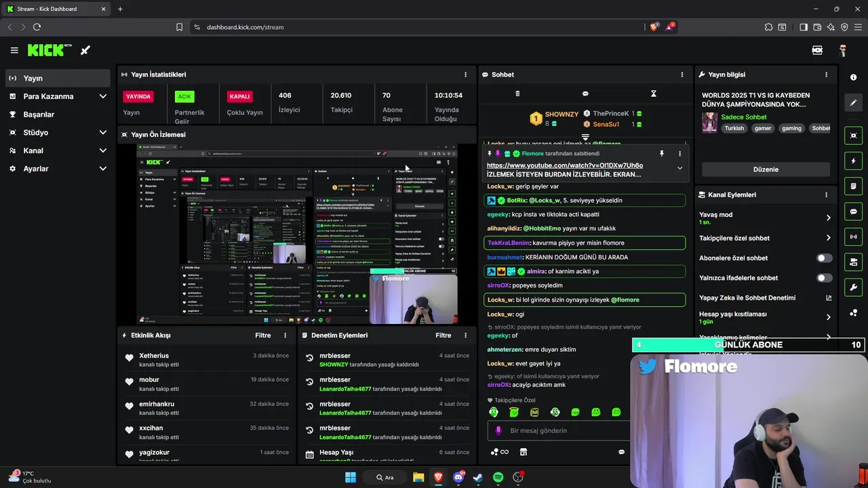This screenshot has width=868, height=488.
Task: Open a new browser tab
Action: [120, 9]
